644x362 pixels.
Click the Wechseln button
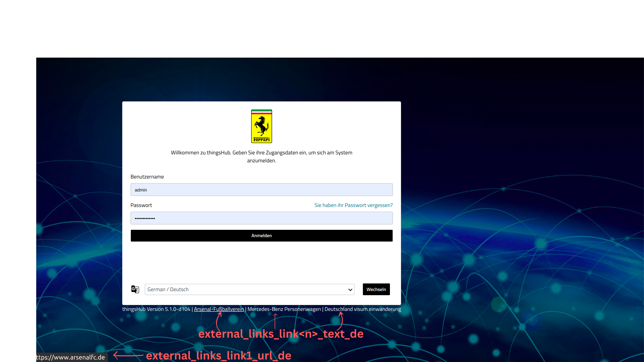[x=376, y=289]
